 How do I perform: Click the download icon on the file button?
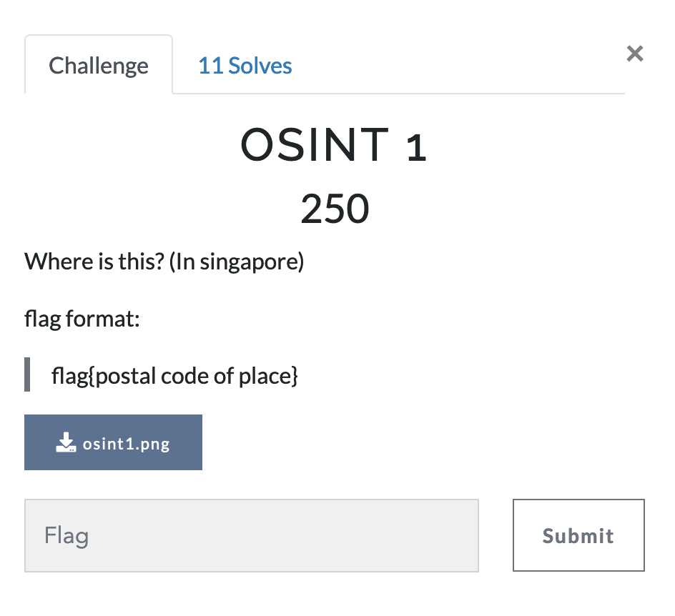[66, 443]
